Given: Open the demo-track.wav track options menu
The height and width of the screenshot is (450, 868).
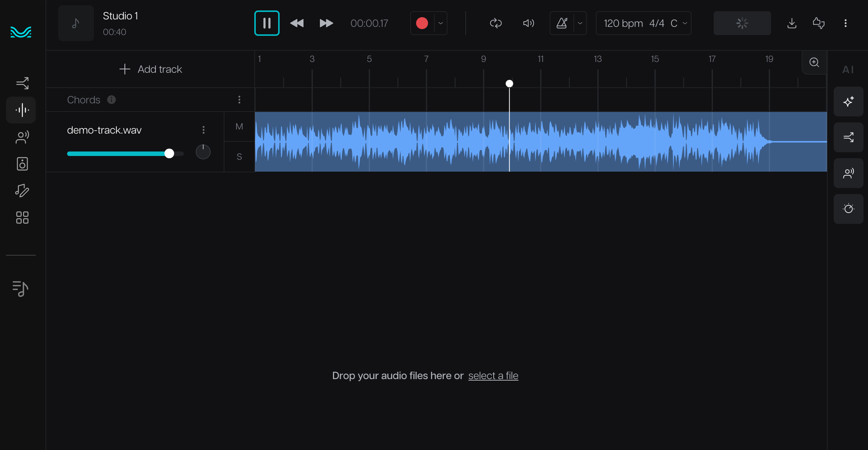Looking at the screenshot, I should coord(203,130).
